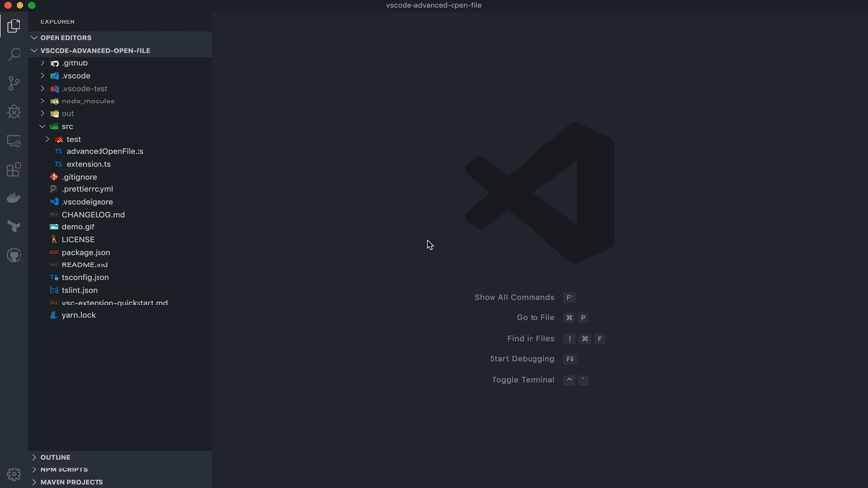Open the Manage gear icon

click(x=14, y=474)
